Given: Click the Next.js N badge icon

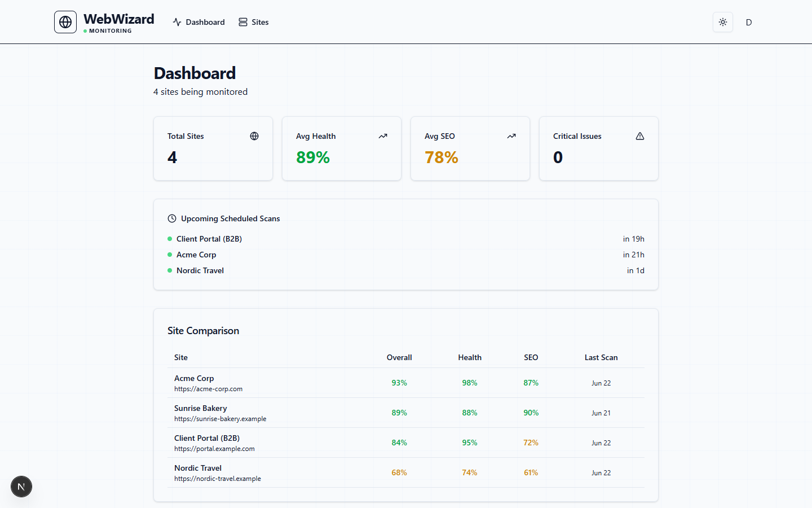Looking at the screenshot, I should (x=21, y=487).
